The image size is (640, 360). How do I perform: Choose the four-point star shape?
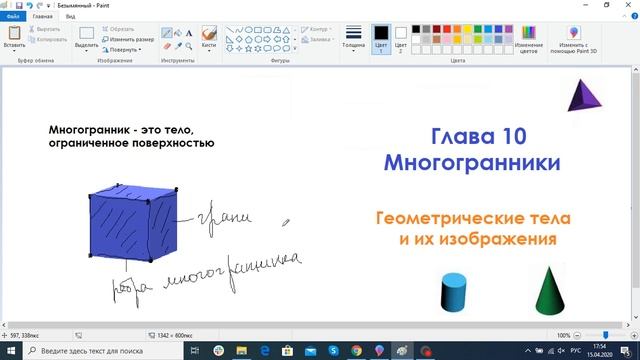[x=239, y=49]
